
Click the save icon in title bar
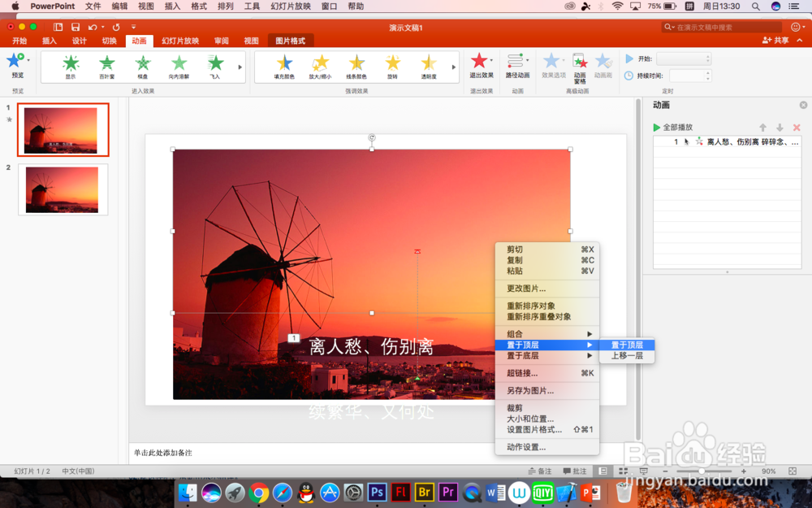pyautogui.click(x=76, y=27)
